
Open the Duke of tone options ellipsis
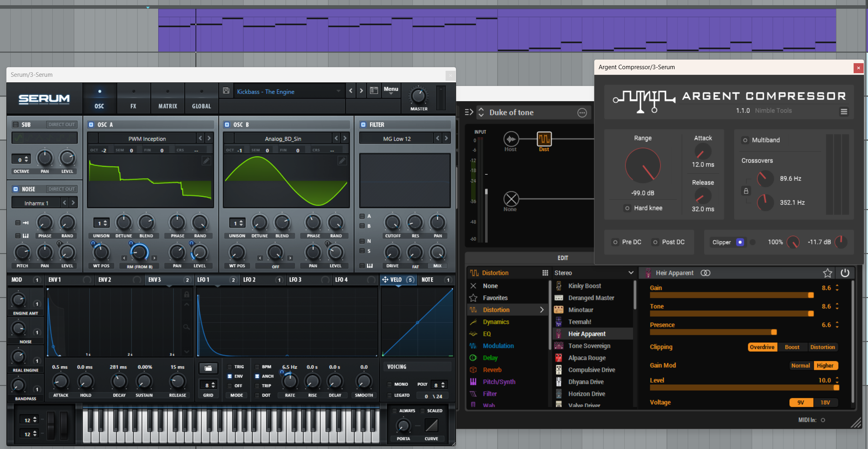(x=582, y=113)
